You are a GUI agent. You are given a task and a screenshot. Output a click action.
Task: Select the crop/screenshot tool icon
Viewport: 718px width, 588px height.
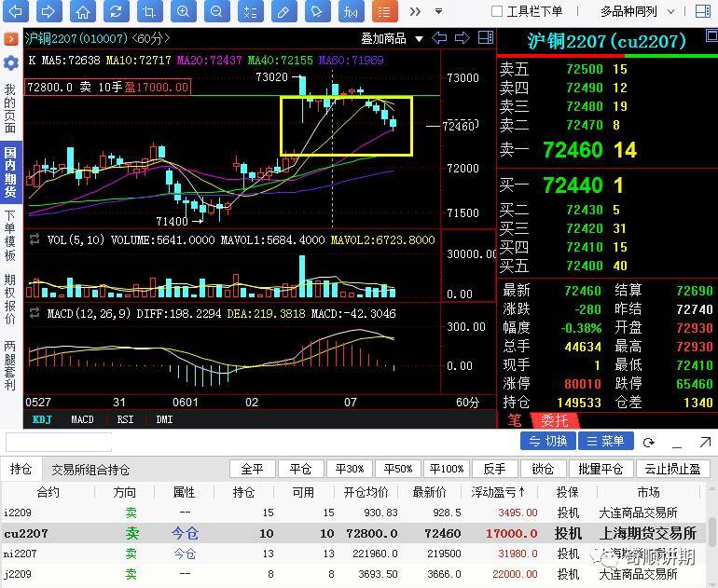(150, 11)
